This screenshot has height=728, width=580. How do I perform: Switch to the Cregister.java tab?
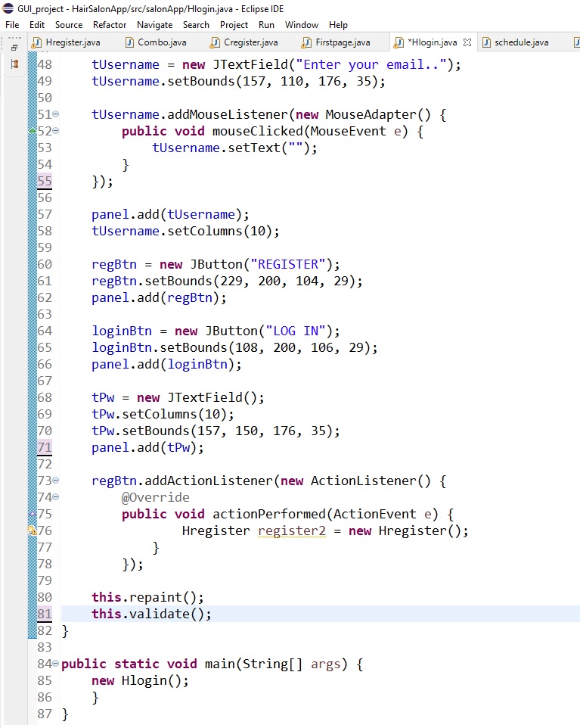click(x=244, y=42)
